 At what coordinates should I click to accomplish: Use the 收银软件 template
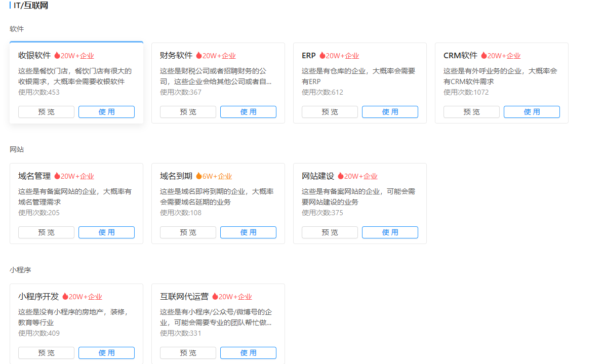point(107,112)
